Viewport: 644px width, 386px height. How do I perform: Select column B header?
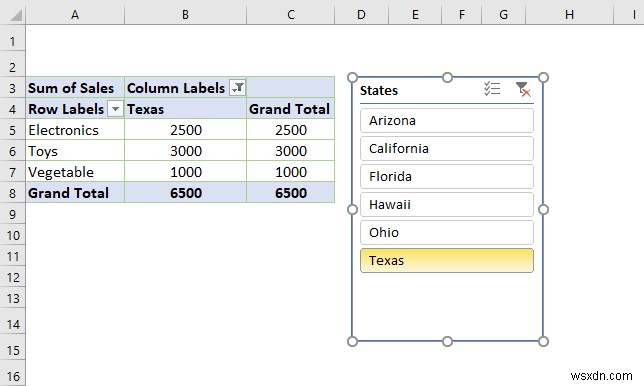pyautogui.click(x=185, y=15)
